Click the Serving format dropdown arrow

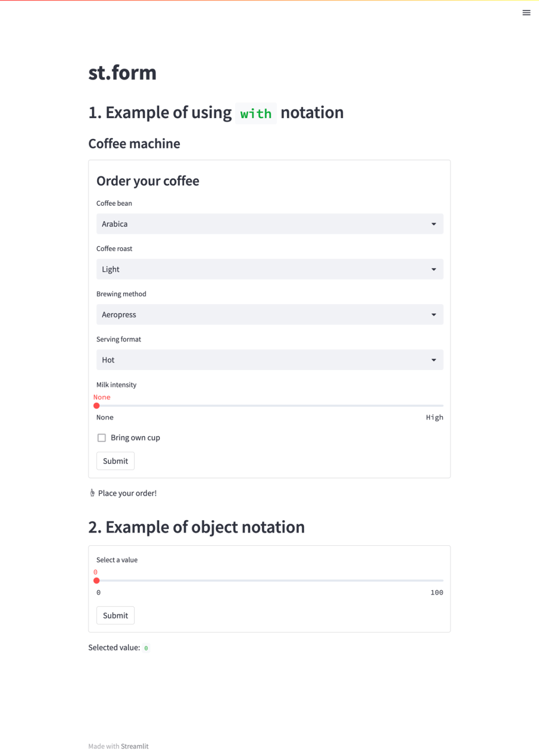pos(434,360)
